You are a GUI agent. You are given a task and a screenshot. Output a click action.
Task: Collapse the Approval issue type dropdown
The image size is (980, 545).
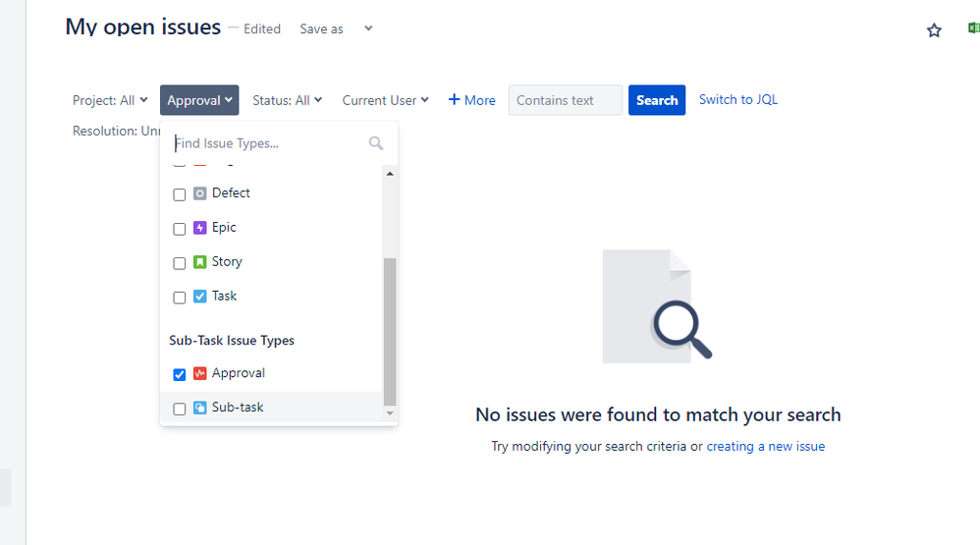199,100
